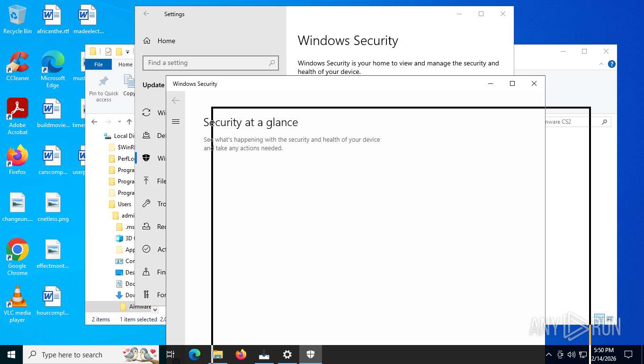644x364 pixels.
Task: Select the Backup arrow icon in Settings sidebar
Action: click(147, 181)
